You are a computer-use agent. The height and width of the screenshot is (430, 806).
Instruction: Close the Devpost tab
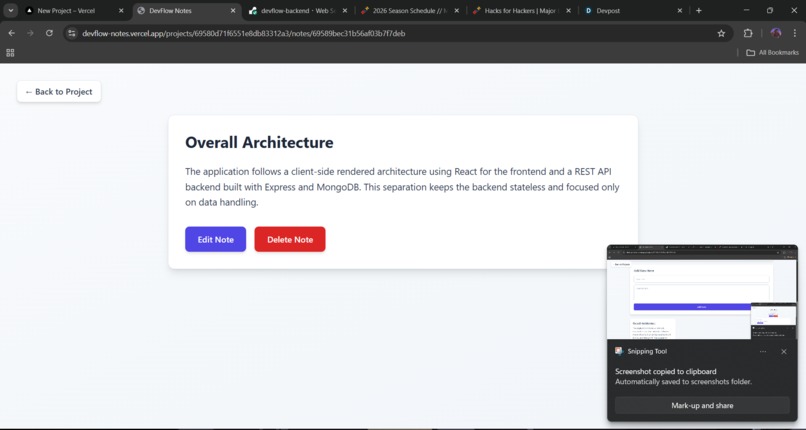click(680, 11)
